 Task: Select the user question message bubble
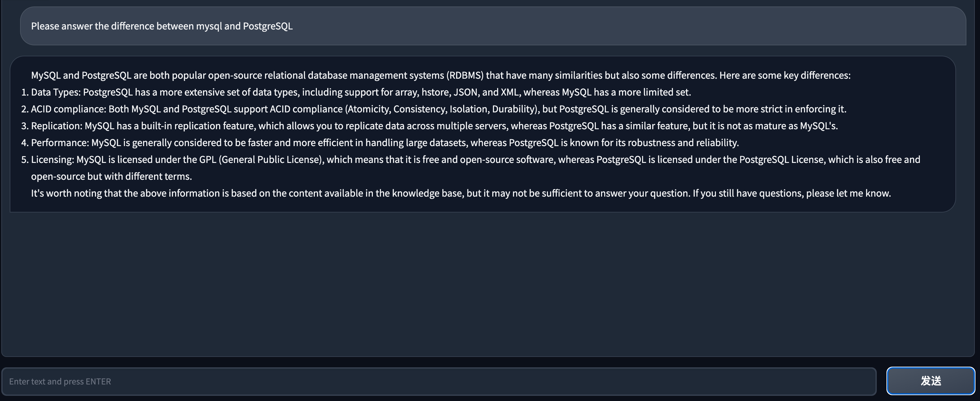(x=493, y=26)
